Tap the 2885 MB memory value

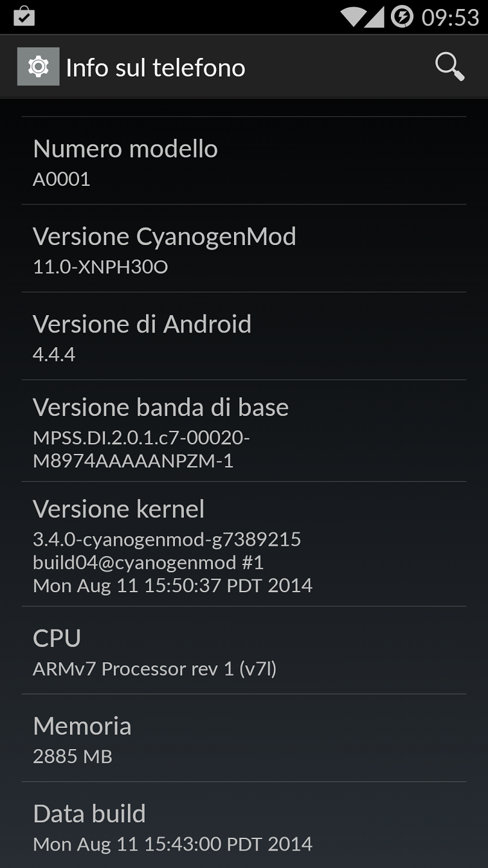point(73,756)
